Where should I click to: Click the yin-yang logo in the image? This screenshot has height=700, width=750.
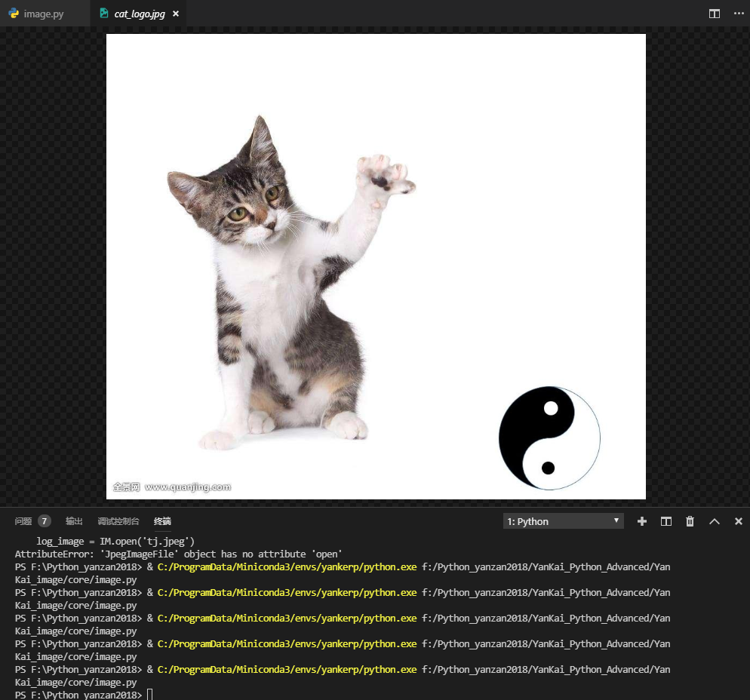point(549,438)
